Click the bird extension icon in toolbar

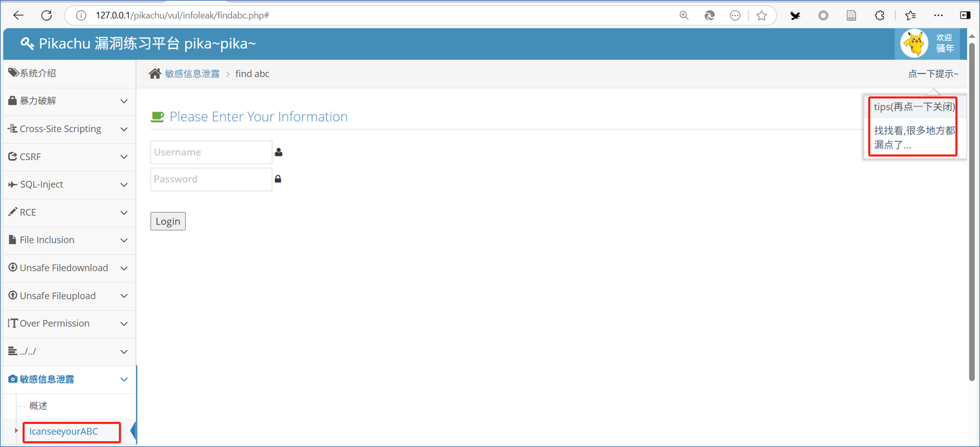coord(795,15)
